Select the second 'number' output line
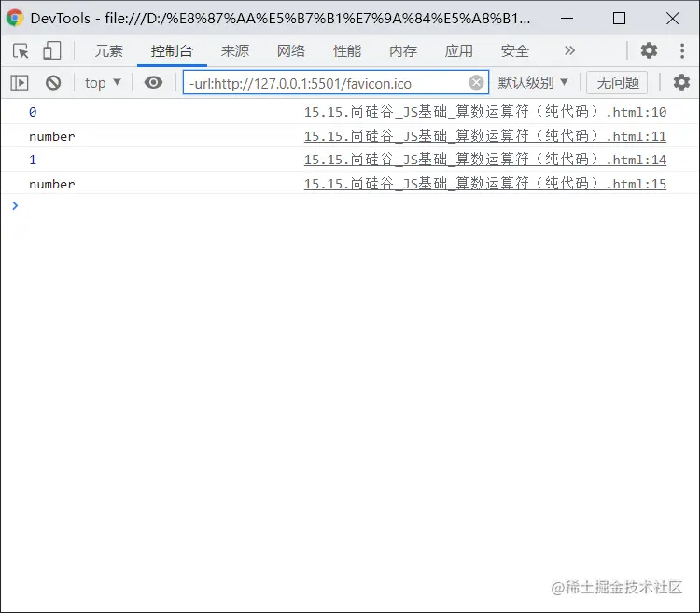The width and height of the screenshot is (700, 613). point(51,184)
